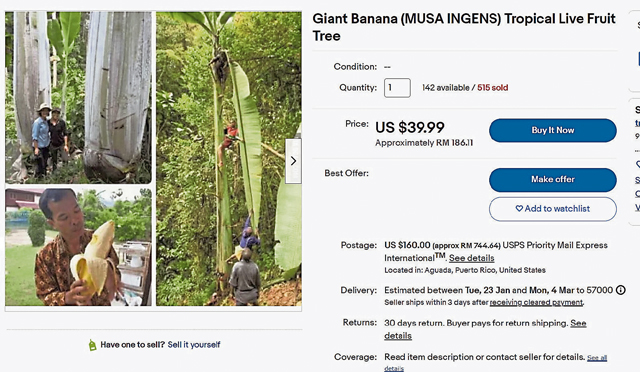This screenshot has height=372, width=640.
Task: Open See details link for postage
Action: [471, 258]
